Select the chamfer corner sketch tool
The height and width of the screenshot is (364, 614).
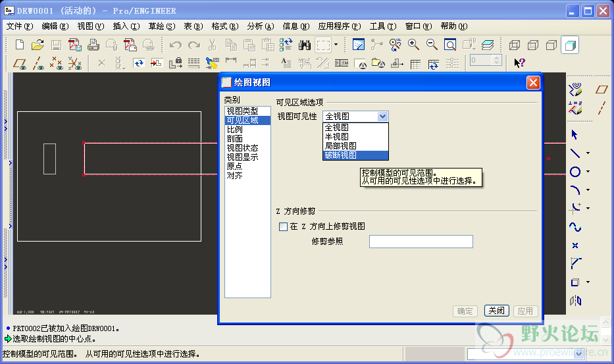tap(575, 263)
